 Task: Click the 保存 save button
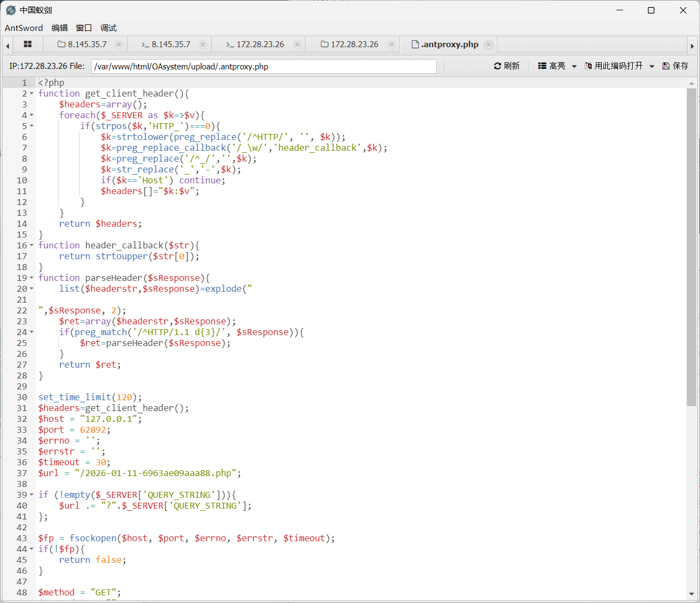pyautogui.click(x=676, y=66)
